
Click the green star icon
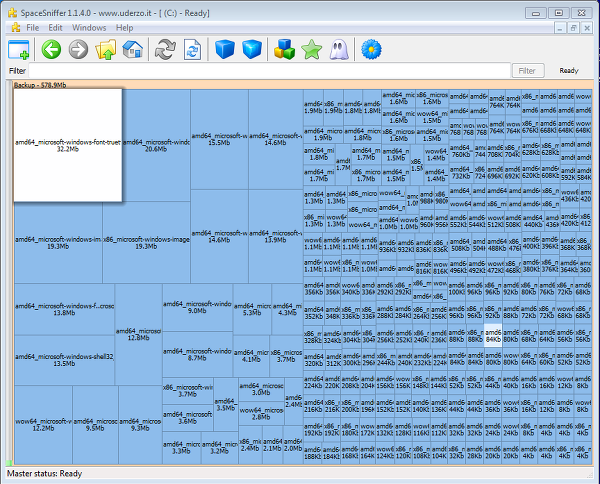pos(311,49)
